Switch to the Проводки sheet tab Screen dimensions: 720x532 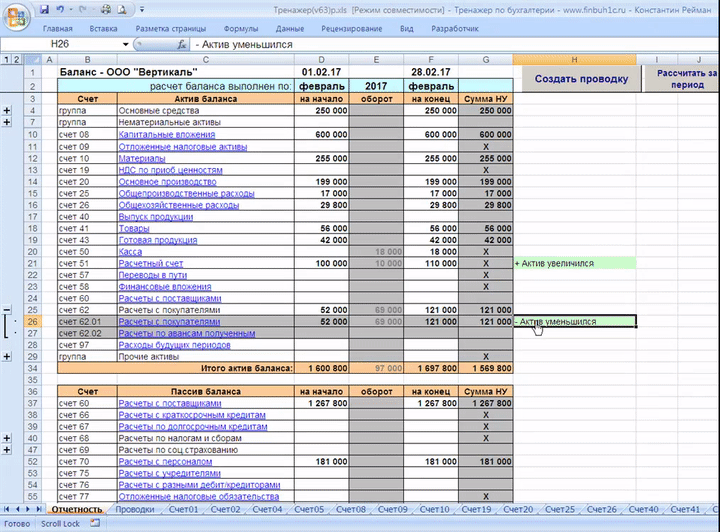[134, 510]
